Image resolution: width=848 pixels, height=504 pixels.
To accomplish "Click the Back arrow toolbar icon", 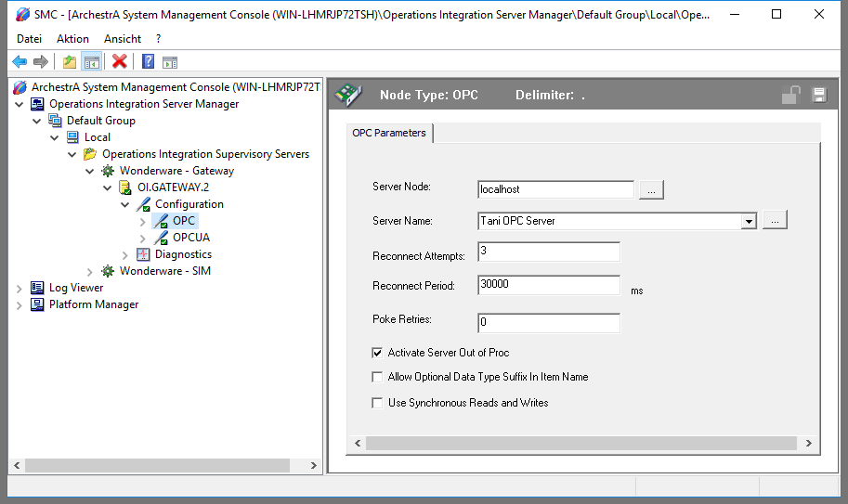I will 20,62.
